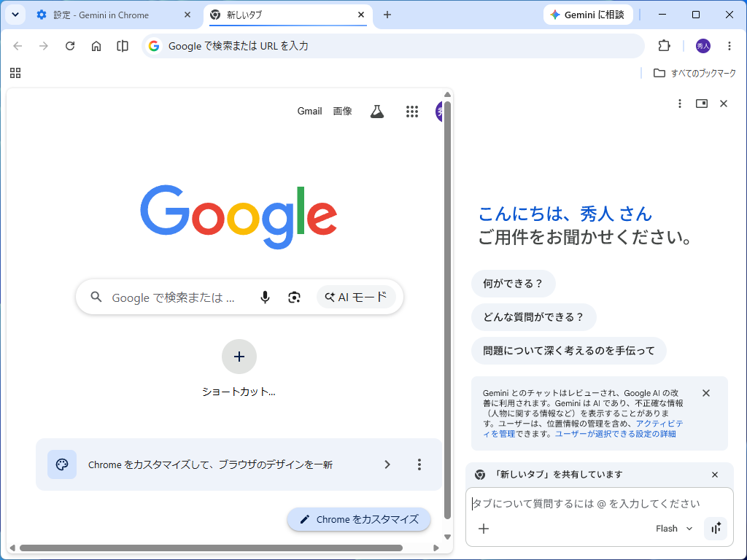This screenshot has height=560, width=747.
Task: Select 問題について深く考えるのを手伝って suggestion
Action: tap(569, 351)
